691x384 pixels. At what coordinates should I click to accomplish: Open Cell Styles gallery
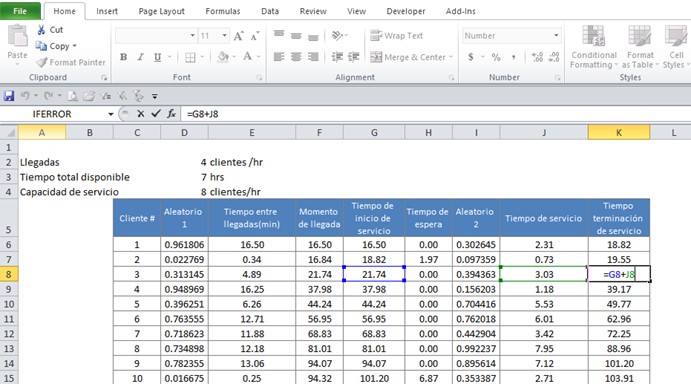676,47
